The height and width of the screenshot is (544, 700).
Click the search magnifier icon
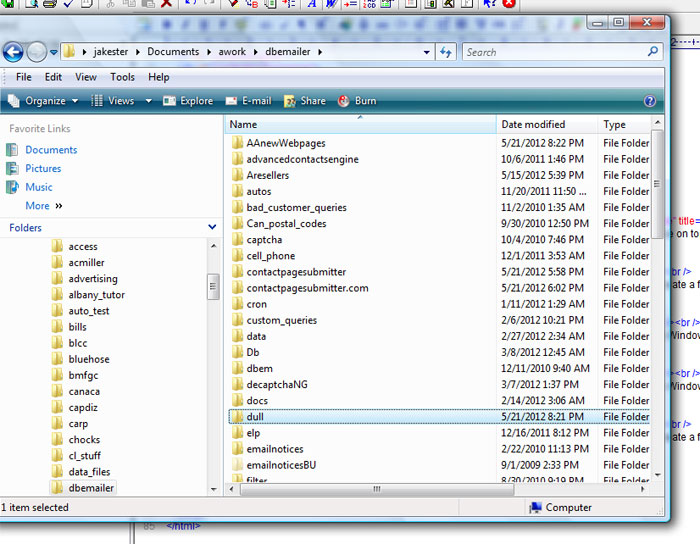(x=653, y=52)
